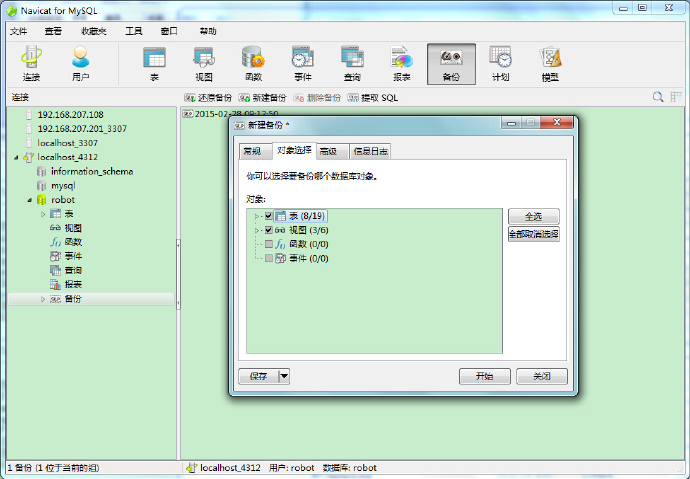690x479 pixels.
Task: Select connection localhost_3307
Action: [x=67, y=143]
